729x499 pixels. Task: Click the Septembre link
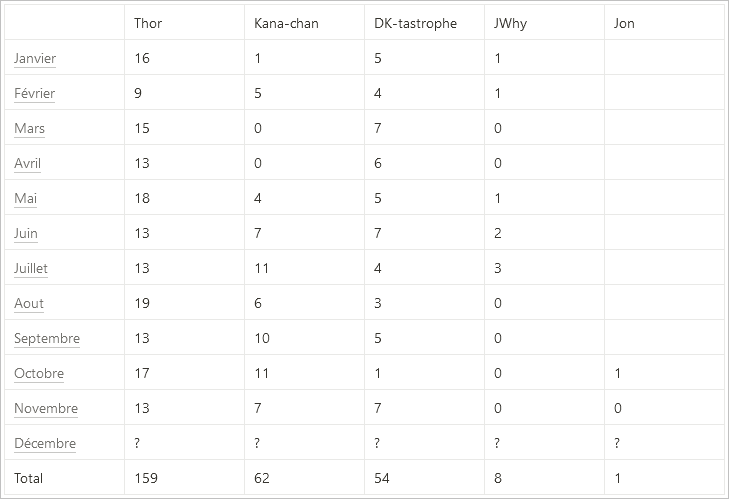(x=47, y=338)
